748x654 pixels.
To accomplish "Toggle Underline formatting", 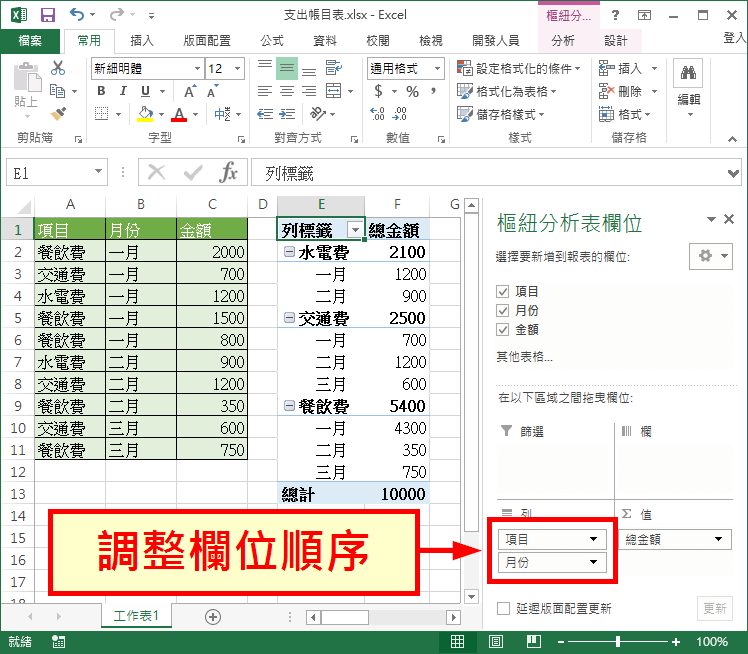I will pyautogui.click(x=145, y=91).
